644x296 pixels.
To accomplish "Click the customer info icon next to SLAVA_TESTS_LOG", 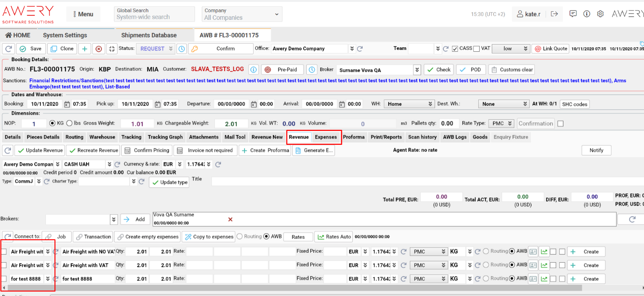I will (x=254, y=70).
